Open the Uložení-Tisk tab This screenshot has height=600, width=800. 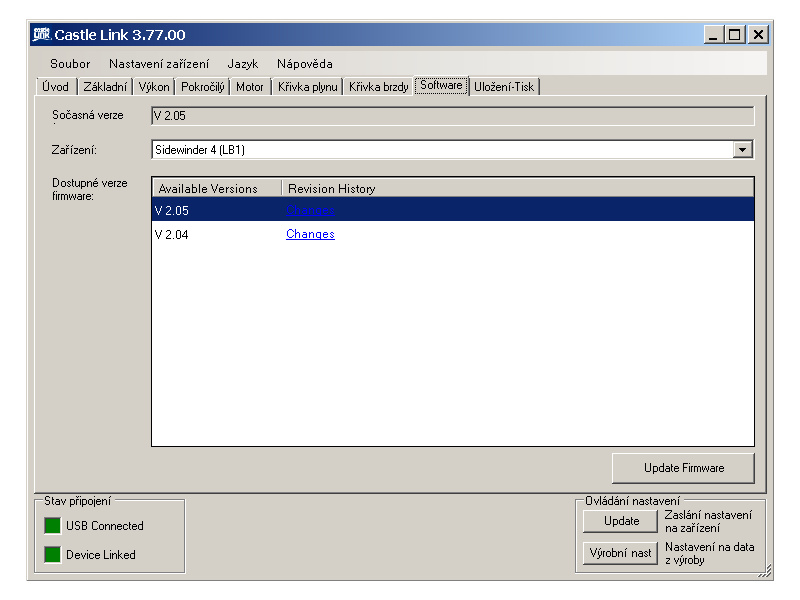pos(504,87)
